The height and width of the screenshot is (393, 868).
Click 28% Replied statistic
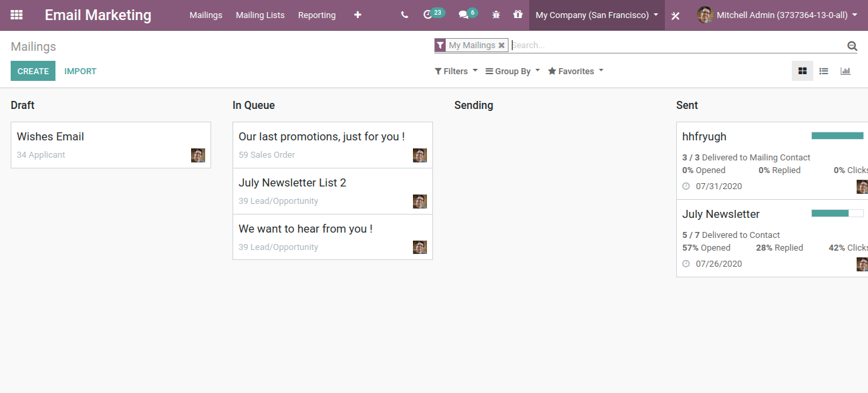point(779,248)
